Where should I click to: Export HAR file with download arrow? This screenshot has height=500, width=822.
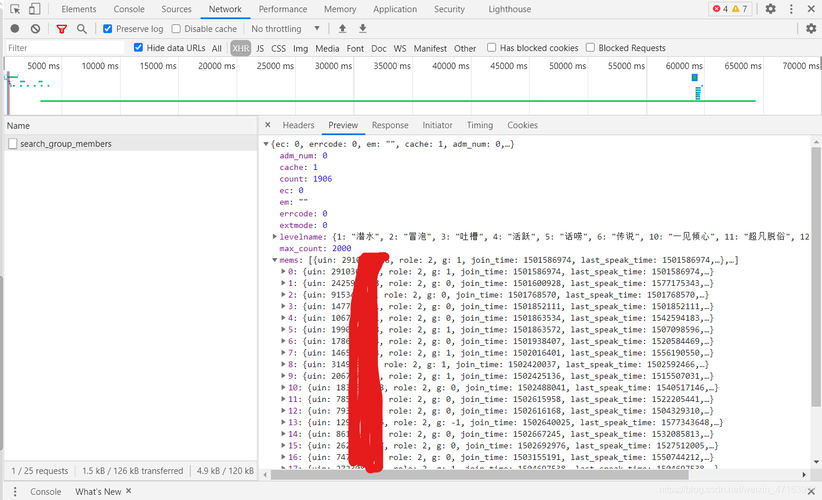362,29
